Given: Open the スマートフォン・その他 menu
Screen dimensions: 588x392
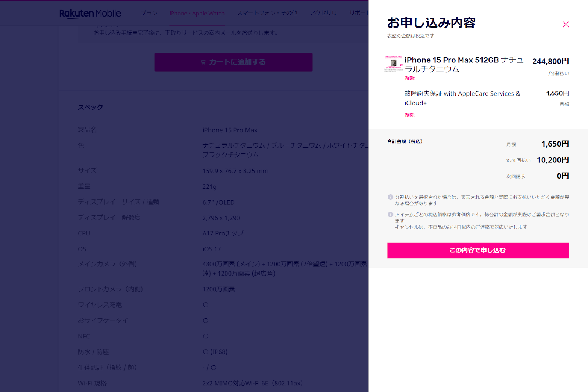Looking at the screenshot, I should point(267,13).
